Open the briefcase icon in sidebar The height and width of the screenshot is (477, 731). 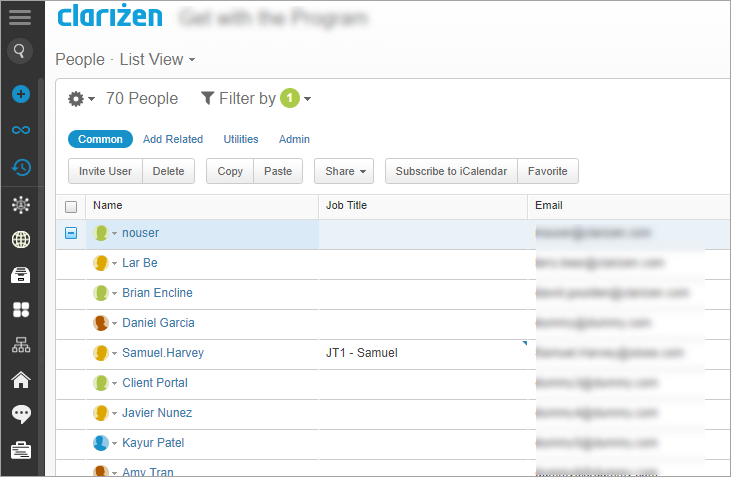pyautogui.click(x=21, y=450)
